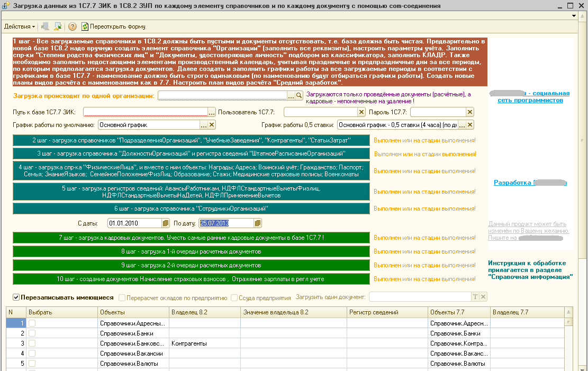588x371 pixels.
Task: Focus the organization input field
Action: 222,96
